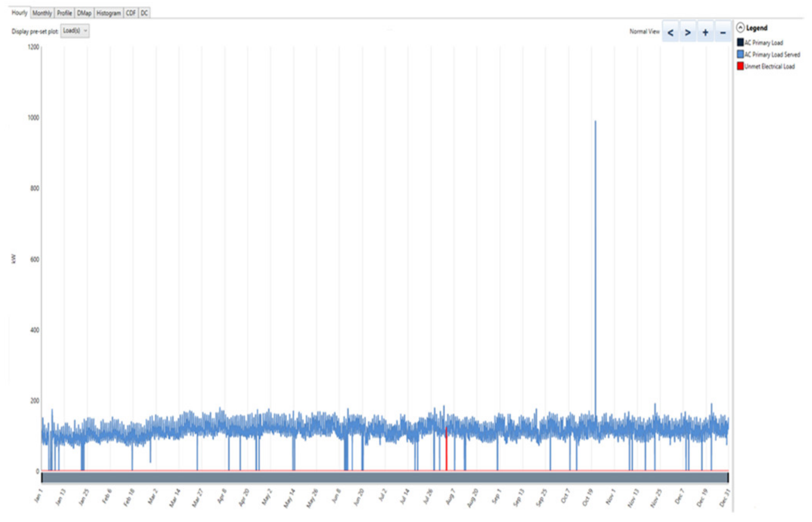Zoom out with the minus button

723,33
